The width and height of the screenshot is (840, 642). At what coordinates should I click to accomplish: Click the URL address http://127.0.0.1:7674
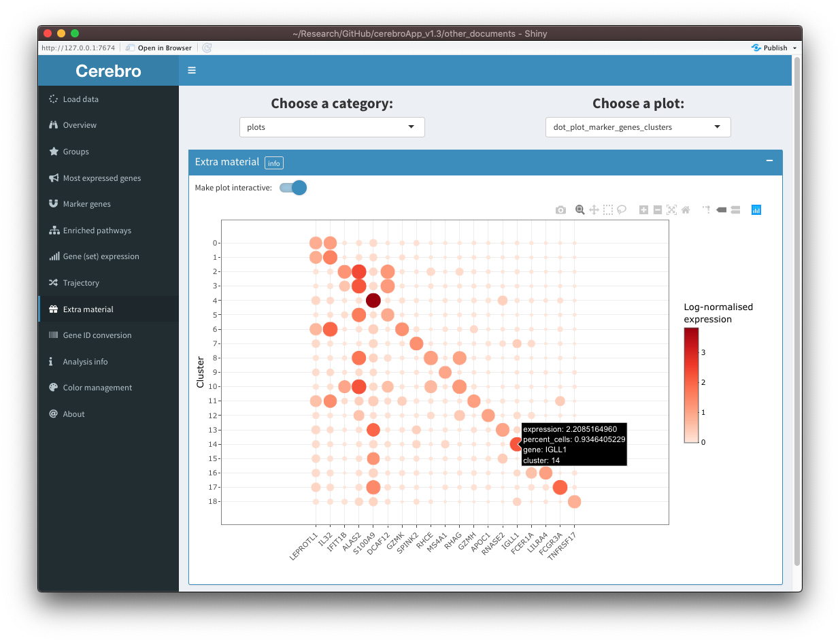[x=80, y=48]
